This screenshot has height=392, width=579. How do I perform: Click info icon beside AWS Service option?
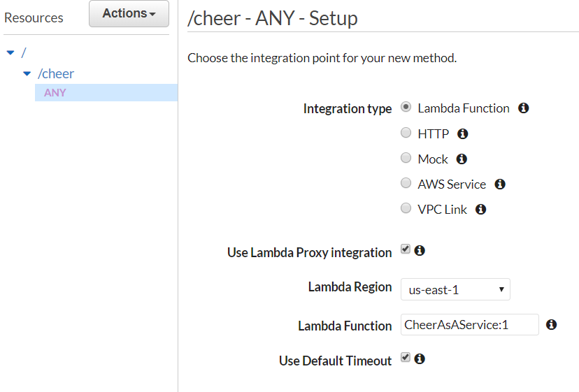click(x=499, y=184)
